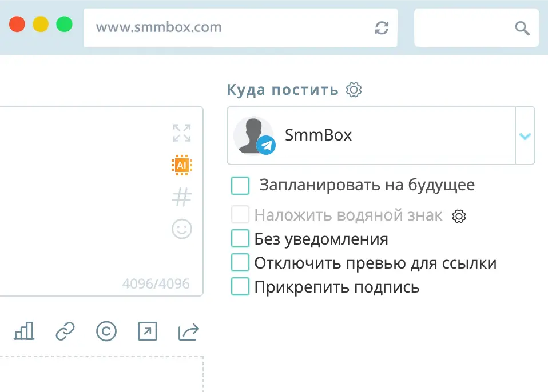Expand the post text editor to fullscreen
Image resolution: width=548 pixels, height=392 pixels.
(182, 133)
